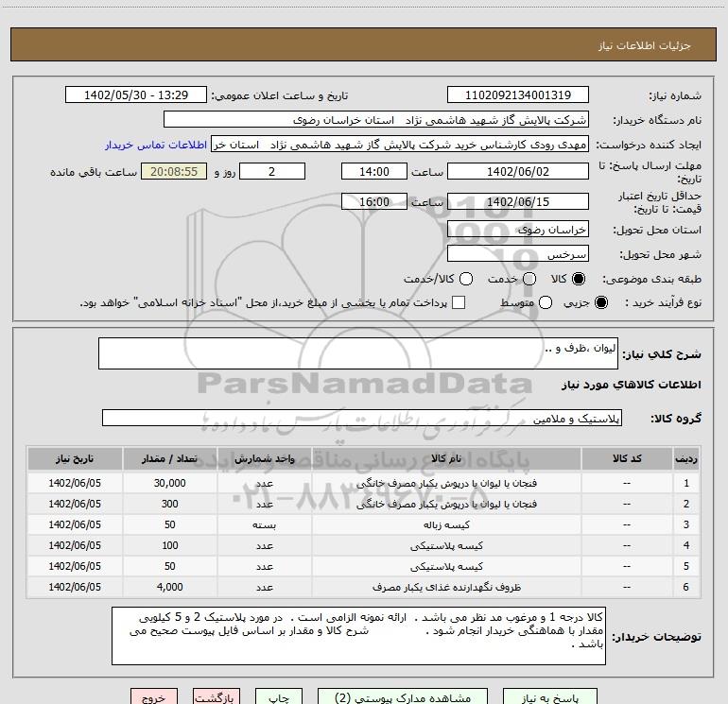The height and width of the screenshot is (704, 728).
Task: Click the need number field 1102092134001319
Action: 518,94
